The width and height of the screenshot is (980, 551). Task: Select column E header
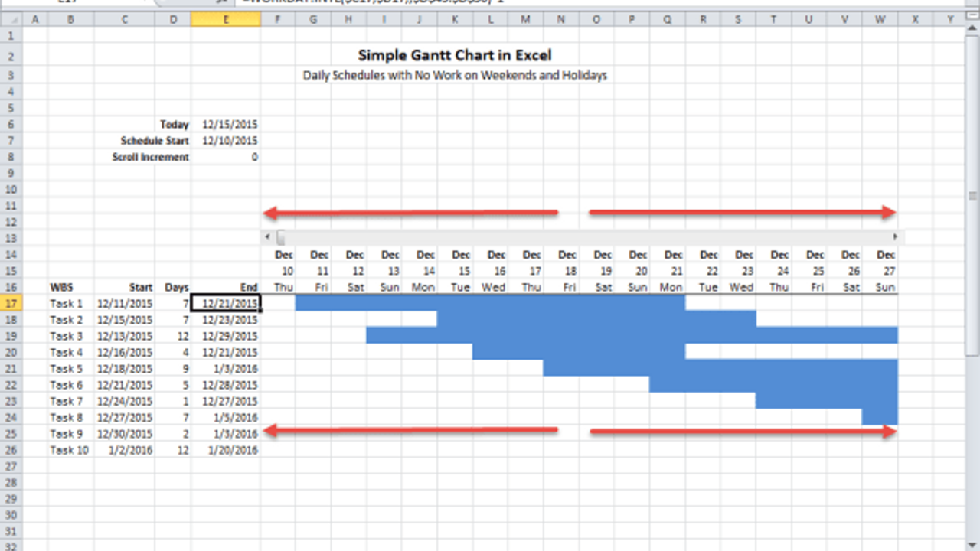coord(226,19)
